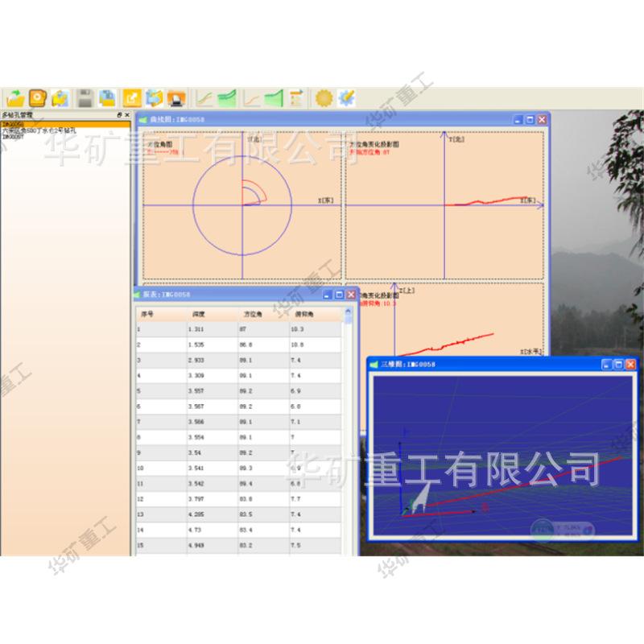Click inclination cell 7.5 in row 15
The height and width of the screenshot is (644, 644).
[x=315, y=546]
